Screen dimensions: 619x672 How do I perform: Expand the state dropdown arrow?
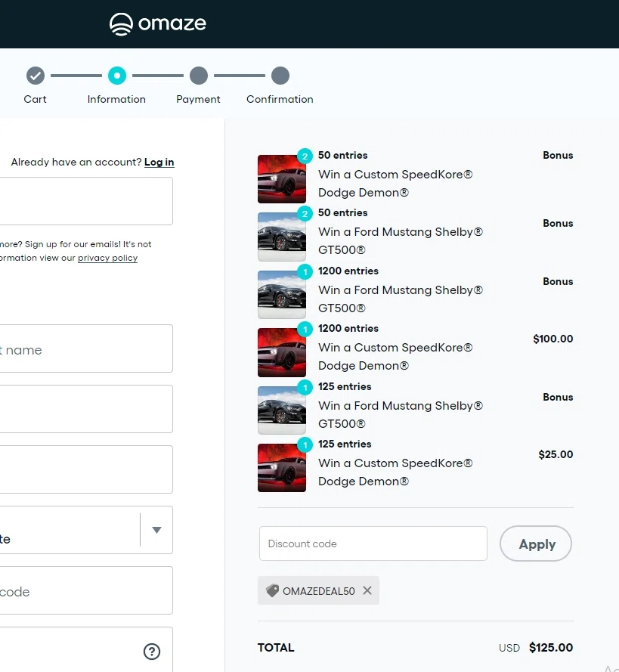(x=156, y=530)
